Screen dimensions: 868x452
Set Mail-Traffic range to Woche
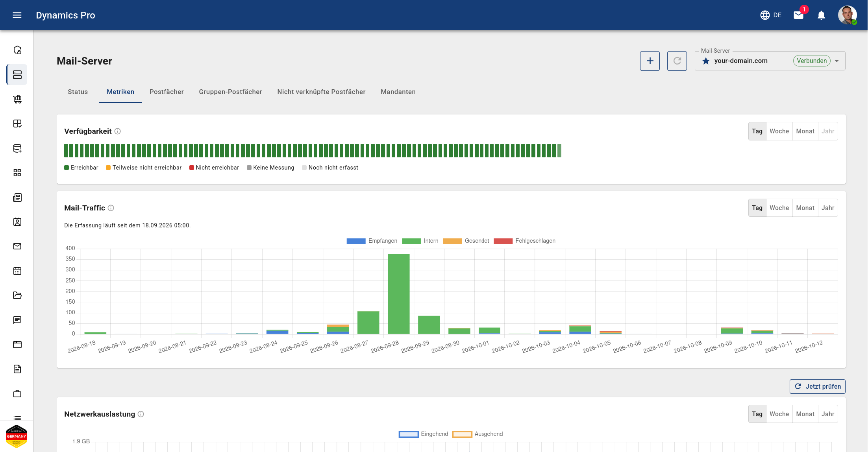click(779, 208)
